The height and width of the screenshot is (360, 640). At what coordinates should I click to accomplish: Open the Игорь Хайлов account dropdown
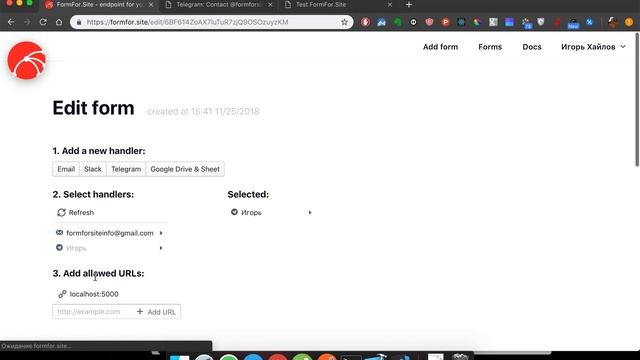[x=593, y=47]
